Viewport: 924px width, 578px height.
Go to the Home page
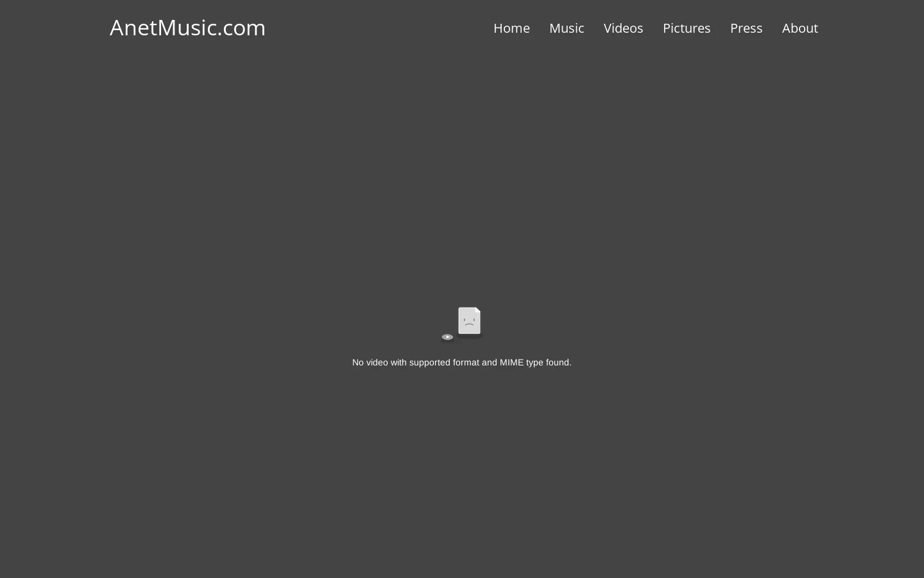(x=511, y=28)
